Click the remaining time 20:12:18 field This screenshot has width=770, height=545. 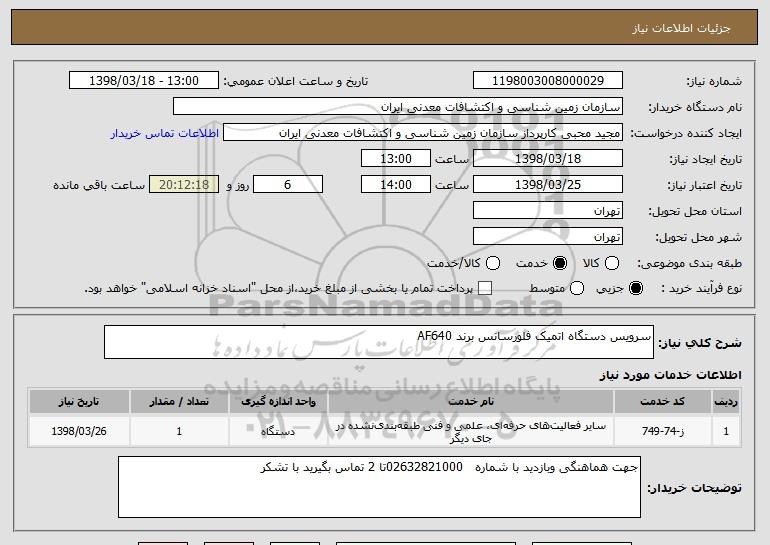click(x=184, y=185)
